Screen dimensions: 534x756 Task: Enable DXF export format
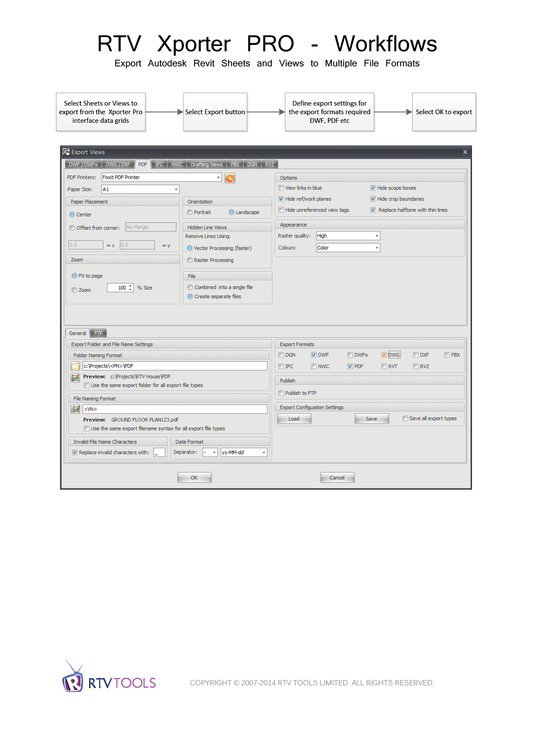pyautogui.click(x=416, y=355)
